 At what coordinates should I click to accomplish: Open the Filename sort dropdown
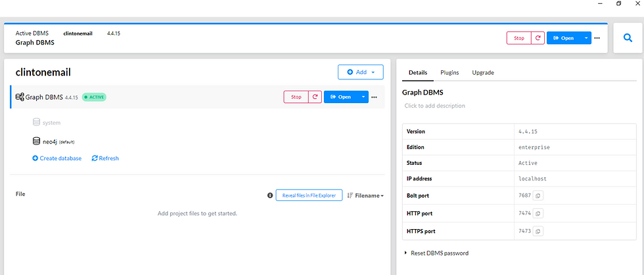point(365,196)
